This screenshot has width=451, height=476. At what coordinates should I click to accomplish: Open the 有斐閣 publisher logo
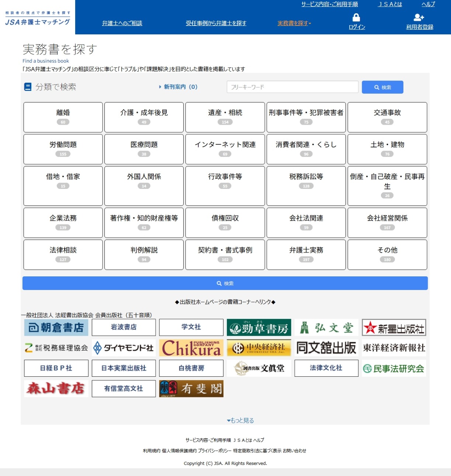pos(191,389)
